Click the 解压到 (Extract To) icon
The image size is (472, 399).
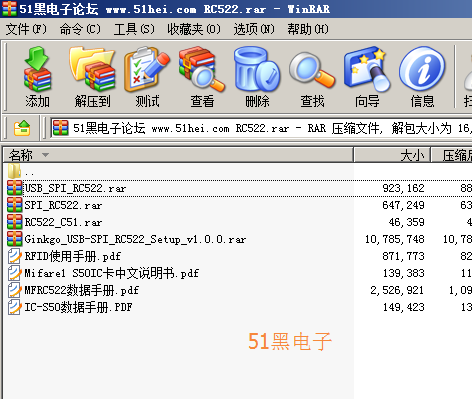(x=92, y=77)
